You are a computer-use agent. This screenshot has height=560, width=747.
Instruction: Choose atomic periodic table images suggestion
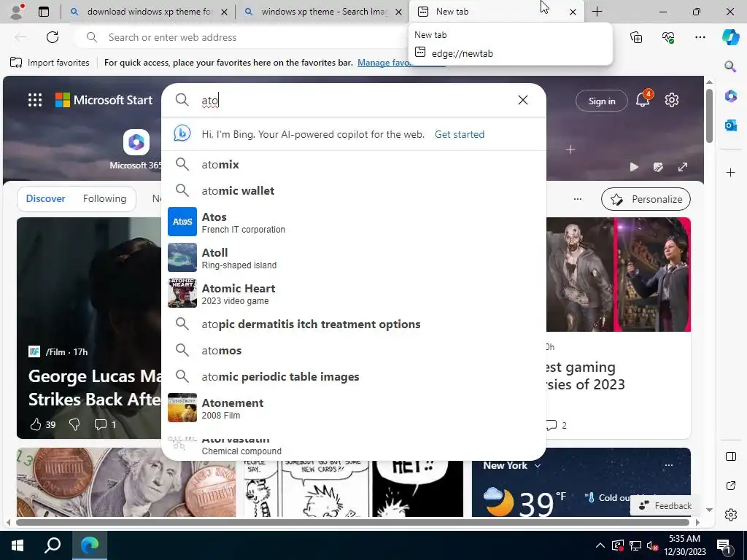354,377
